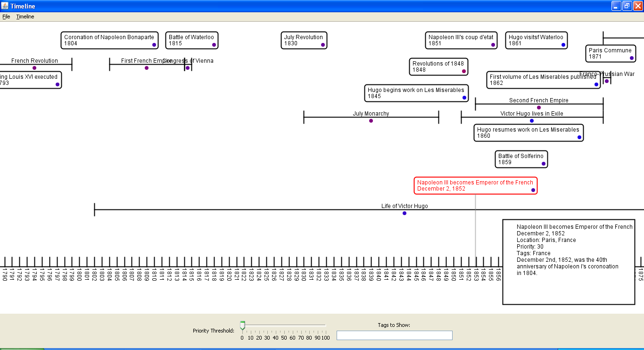The image size is (644, 350).
Task: Select the Battle of Waterloo 1815 event
Action: (191, 41)
